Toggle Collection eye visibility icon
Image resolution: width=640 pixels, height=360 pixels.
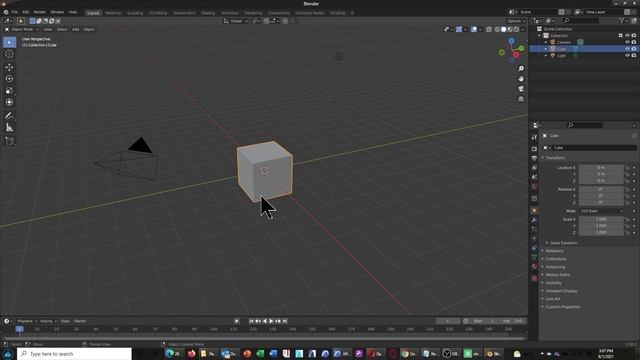click(627, 36)
